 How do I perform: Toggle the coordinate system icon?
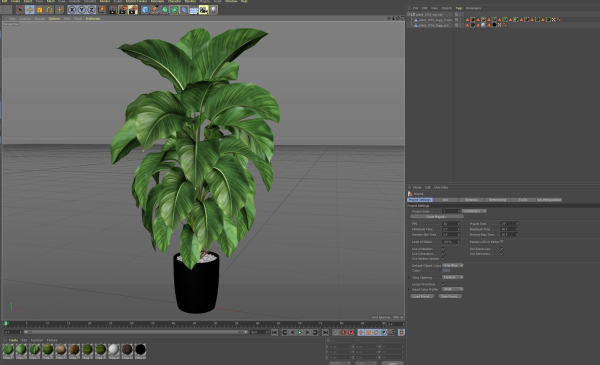101,10
